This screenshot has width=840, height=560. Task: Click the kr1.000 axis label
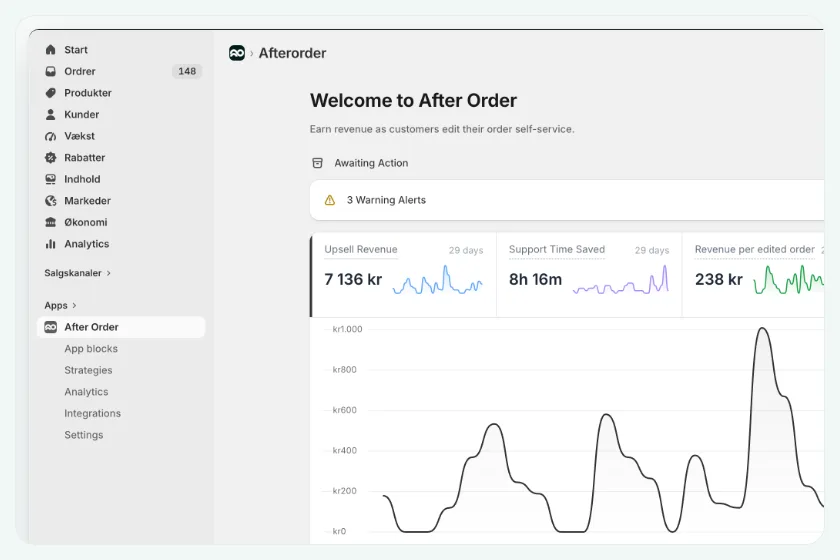(x=347, y=329)
